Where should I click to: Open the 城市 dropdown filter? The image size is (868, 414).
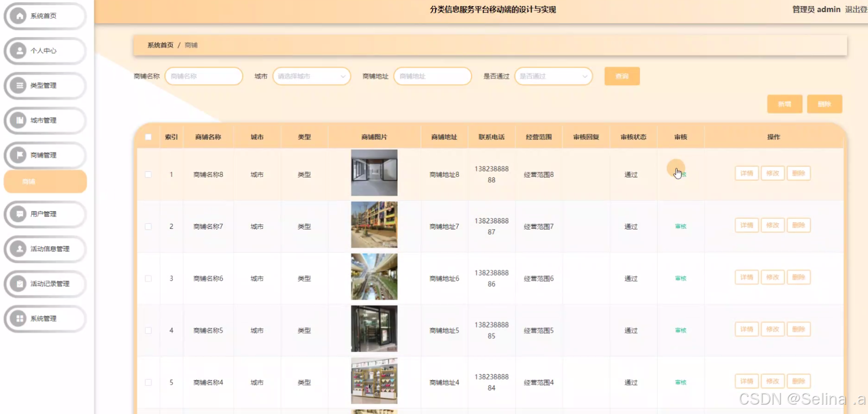pos(311,76)
